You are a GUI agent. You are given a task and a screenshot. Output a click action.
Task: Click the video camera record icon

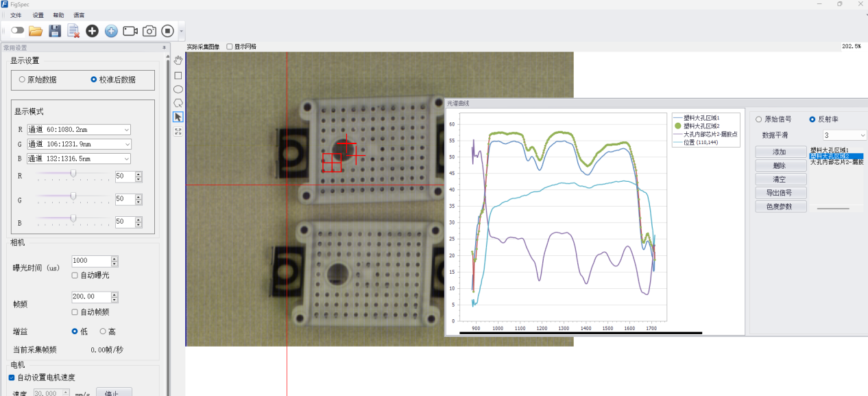pos(130,31)
